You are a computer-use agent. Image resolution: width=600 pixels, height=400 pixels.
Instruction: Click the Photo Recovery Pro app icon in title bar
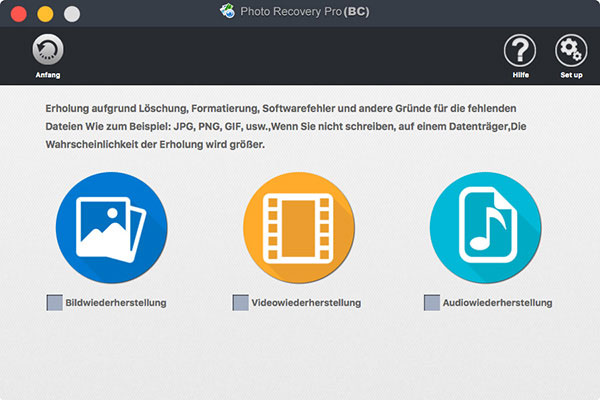[x=227, y=11]
